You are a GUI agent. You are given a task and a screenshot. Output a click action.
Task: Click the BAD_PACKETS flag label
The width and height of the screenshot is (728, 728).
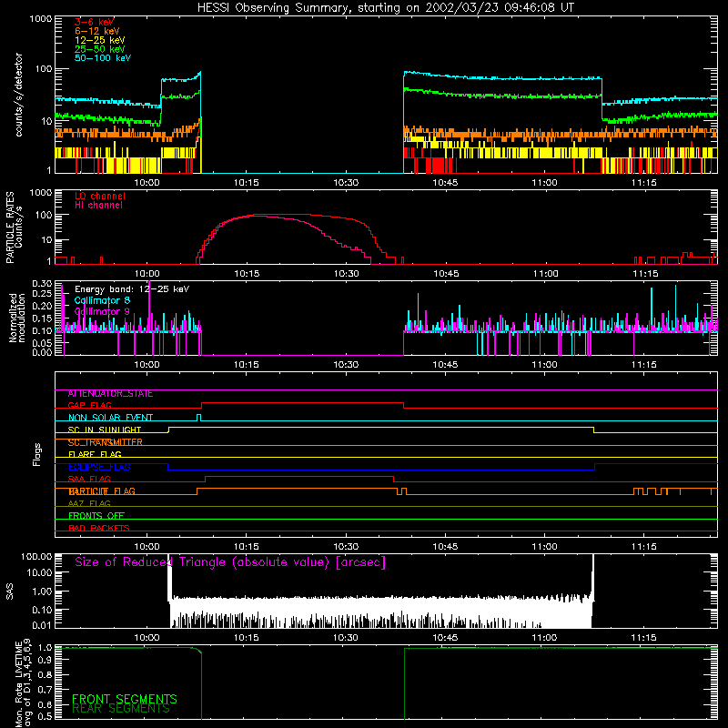(99, 529)
